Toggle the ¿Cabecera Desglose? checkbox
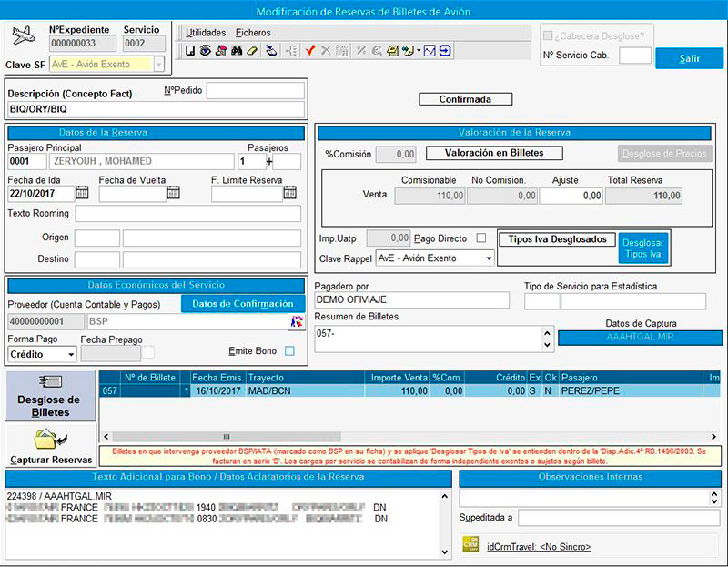 [x=548, y=35]
